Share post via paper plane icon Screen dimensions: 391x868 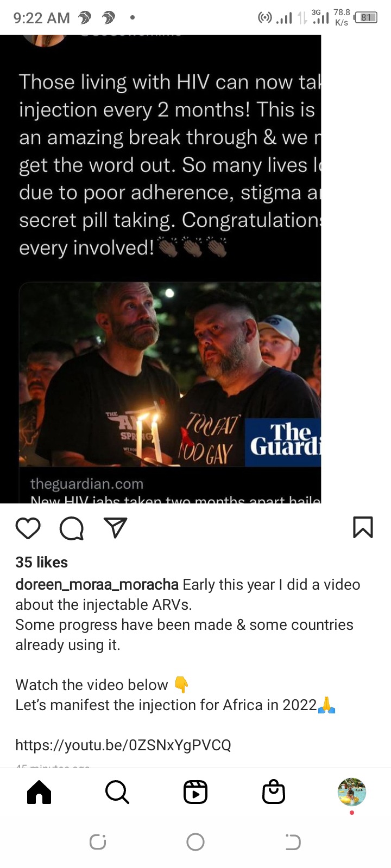115,527
